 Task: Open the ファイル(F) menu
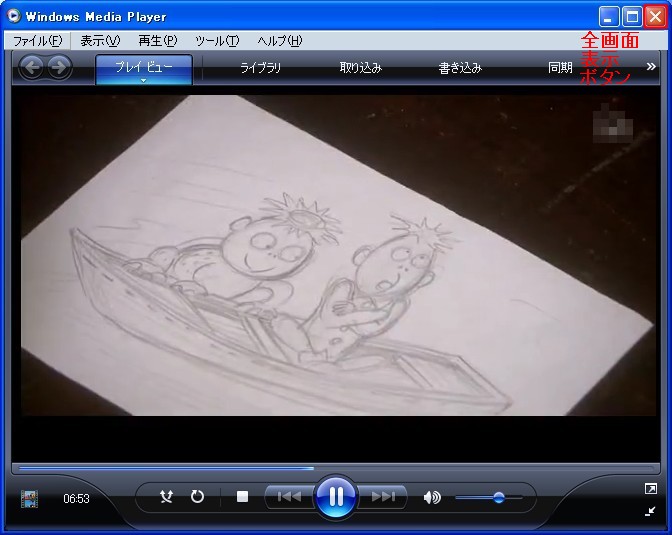(x=37, y=41)
